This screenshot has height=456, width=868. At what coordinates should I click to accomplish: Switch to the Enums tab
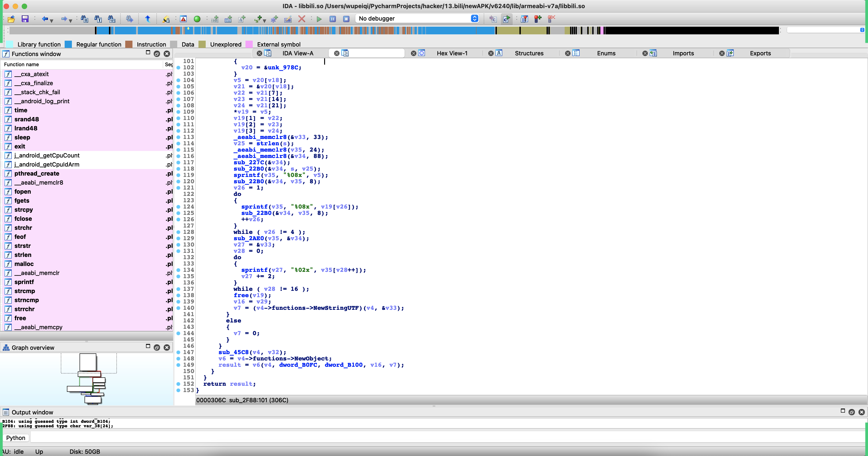(606, 53)
